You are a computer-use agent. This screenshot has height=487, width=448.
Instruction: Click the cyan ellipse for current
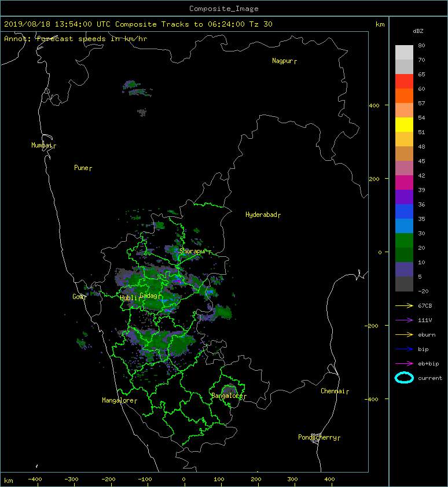tap(404, 378)
